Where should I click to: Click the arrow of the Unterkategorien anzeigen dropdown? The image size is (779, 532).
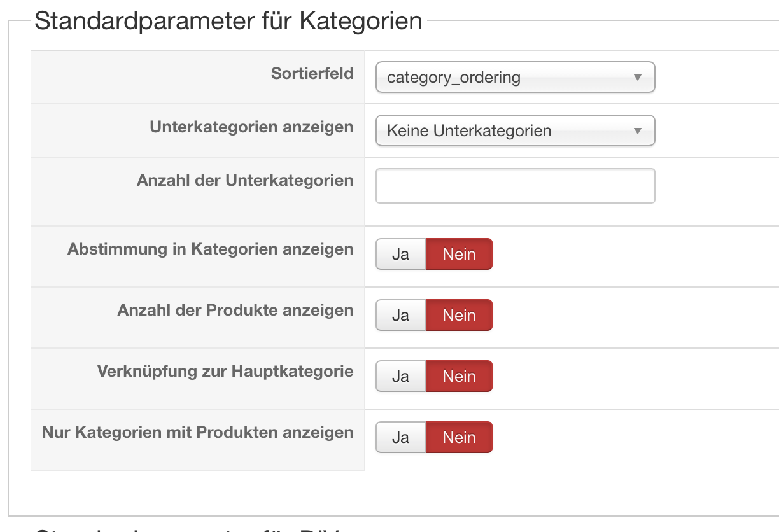638,131
